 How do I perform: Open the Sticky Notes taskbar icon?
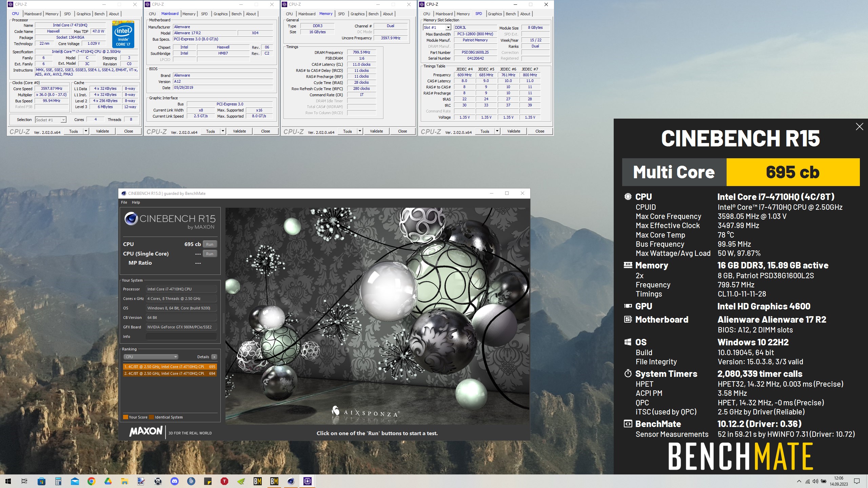[208, 481]
